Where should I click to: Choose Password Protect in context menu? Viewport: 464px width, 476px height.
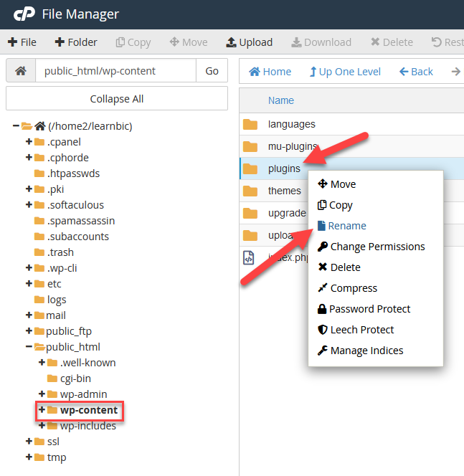coord(364,309)
